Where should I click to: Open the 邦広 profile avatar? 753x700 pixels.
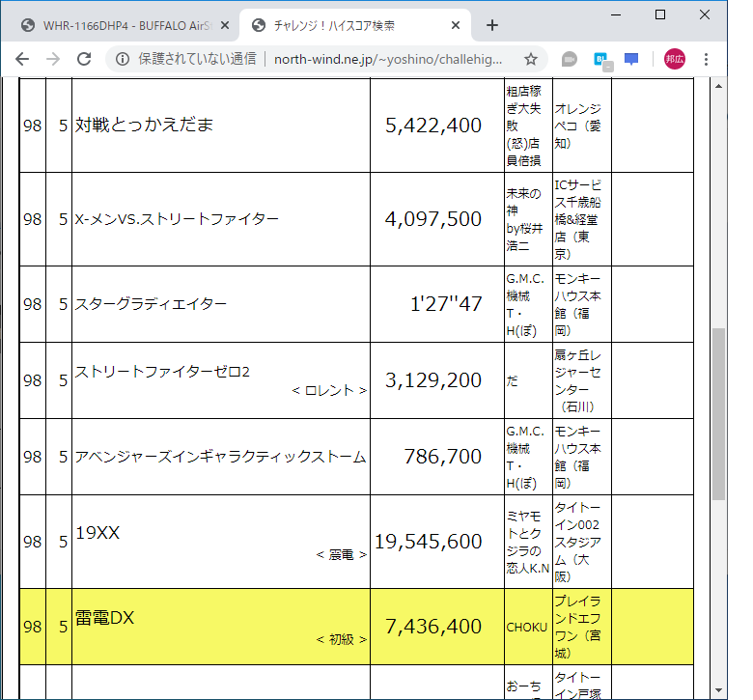tap(674, 59)
